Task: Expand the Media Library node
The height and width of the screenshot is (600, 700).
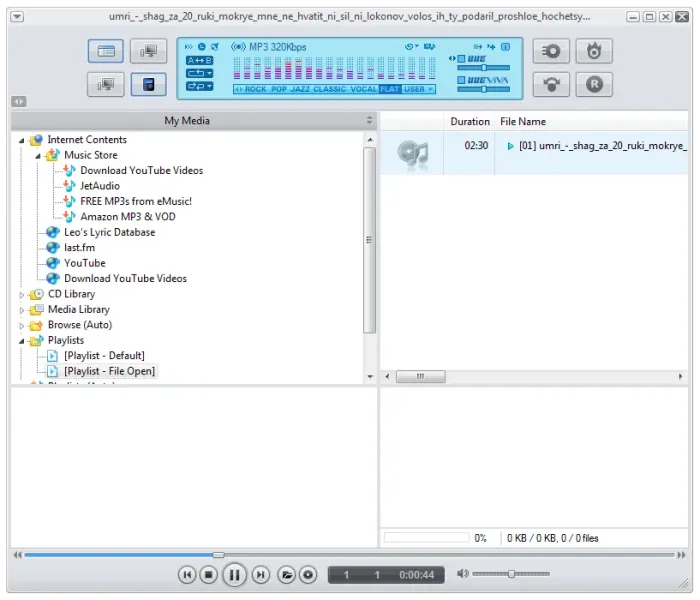Action: [x=22, y=310]
